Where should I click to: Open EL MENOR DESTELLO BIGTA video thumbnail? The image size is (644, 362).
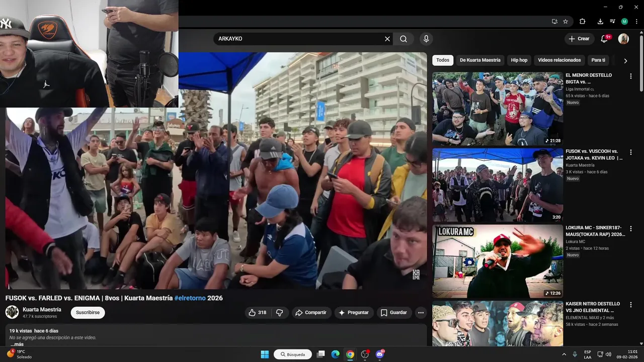click(498, 109)
